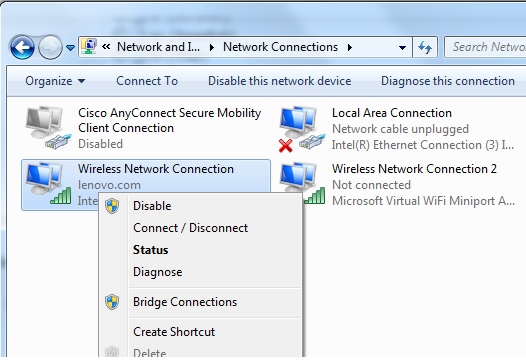Click the address bar refresh icon
The width and height of the screenshot is (526, 361).
pyautogui.click(x=425, y=47)
